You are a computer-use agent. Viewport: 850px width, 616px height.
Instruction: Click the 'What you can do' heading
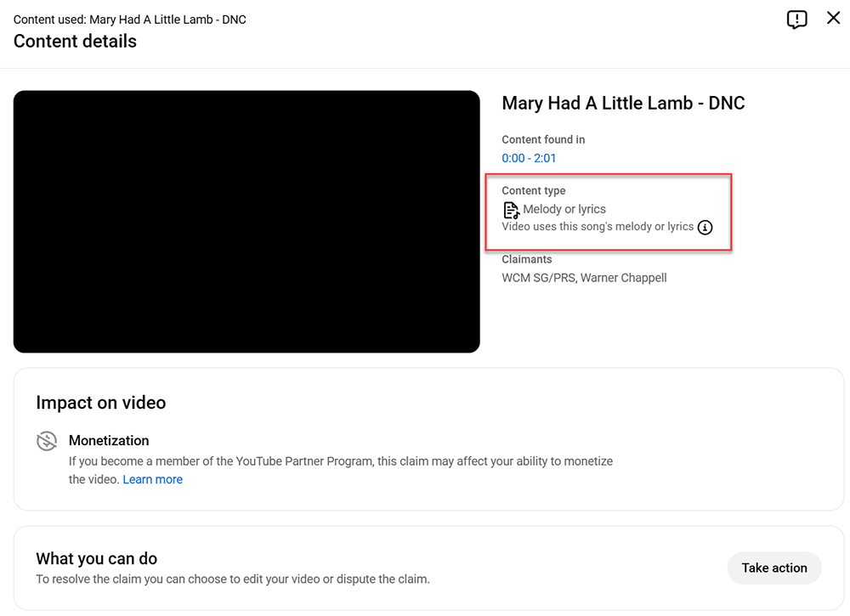tap(97, 558)
